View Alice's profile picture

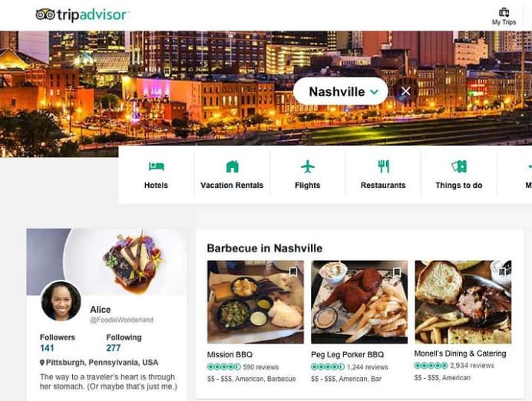[61, 301]
